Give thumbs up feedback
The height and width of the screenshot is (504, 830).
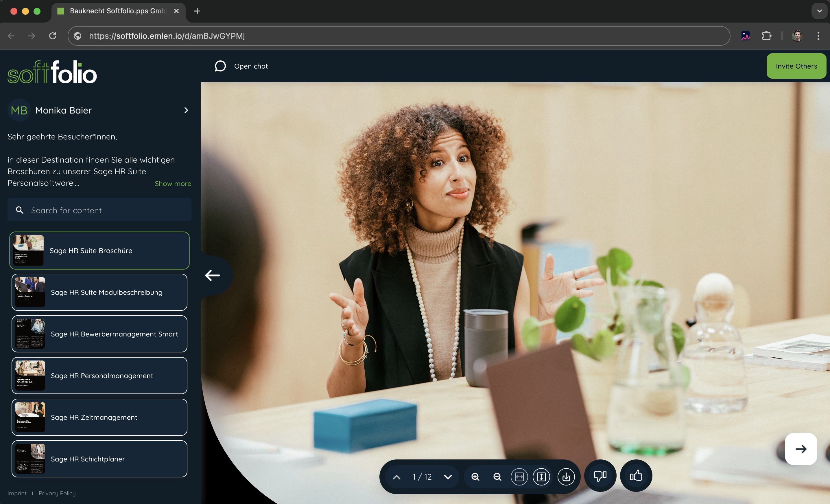(x=636, y=476)
